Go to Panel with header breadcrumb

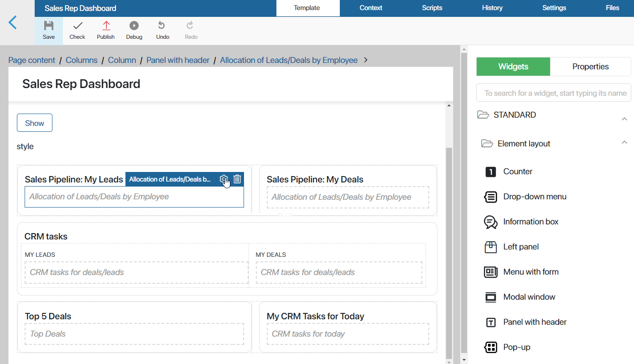[x=178, y=60]
